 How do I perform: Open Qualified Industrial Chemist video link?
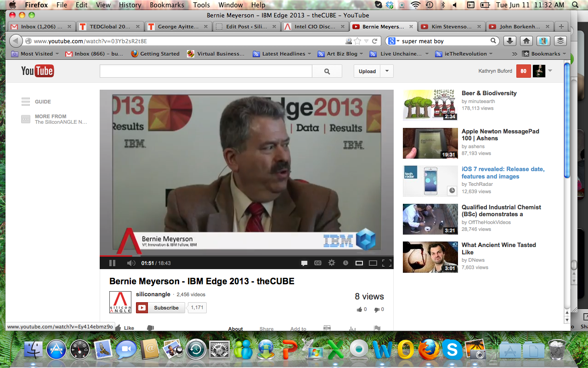click(501, 211)
